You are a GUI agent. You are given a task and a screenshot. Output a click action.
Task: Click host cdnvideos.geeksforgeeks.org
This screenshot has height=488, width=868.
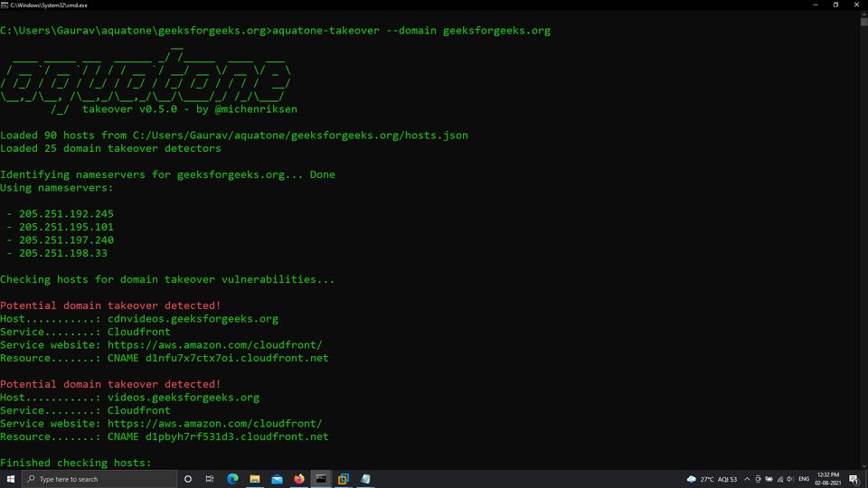(193, 319)
